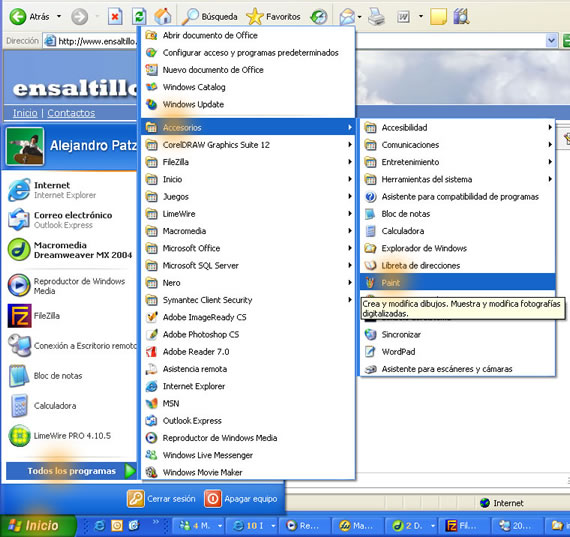570x537 pixels.
Task: Click the mail envelope toolbar icon
Action: (347, 17)
